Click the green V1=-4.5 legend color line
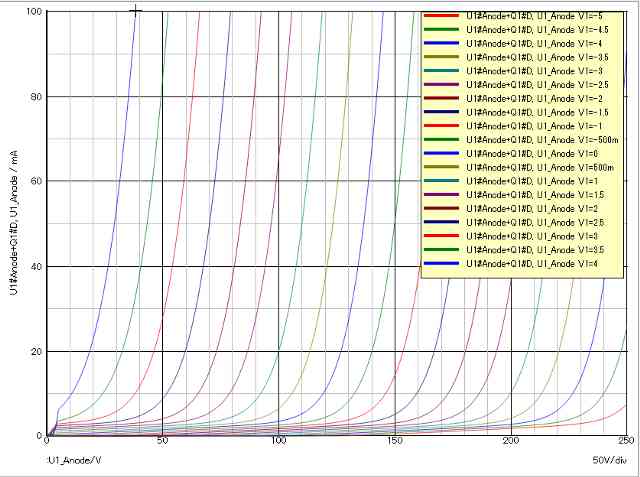Viewport: 640px width, 477px height. click(x=442, y=31)
